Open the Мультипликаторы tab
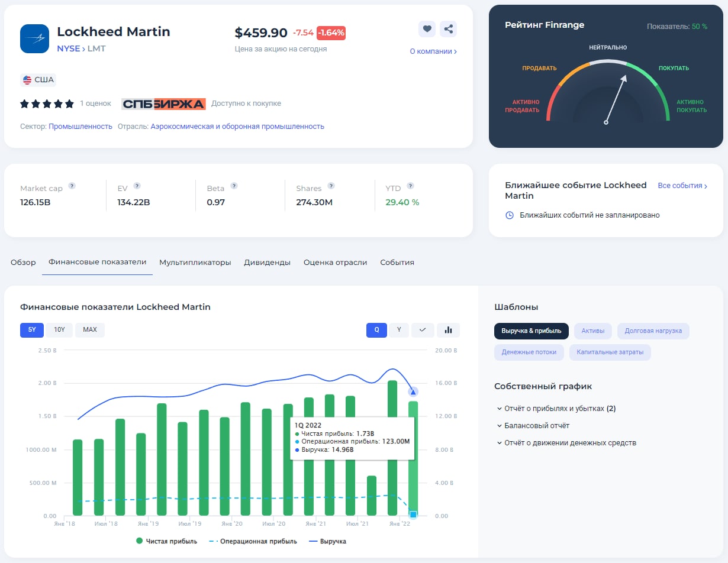 [195, 262]
